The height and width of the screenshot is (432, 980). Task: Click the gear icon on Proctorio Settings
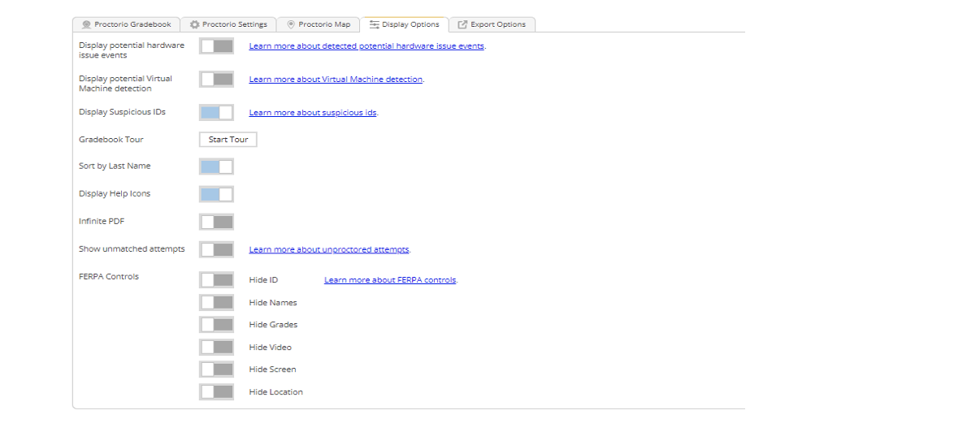tap(194, 24)
